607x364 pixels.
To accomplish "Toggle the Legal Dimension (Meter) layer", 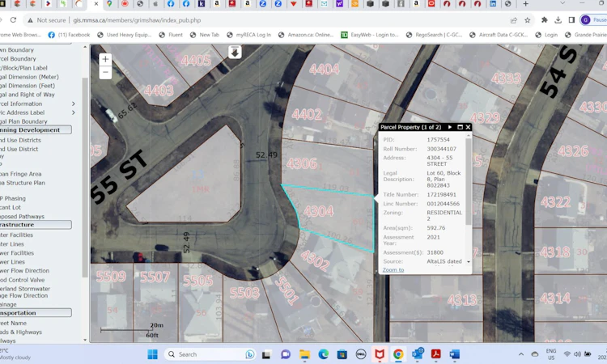I will (29, 77).
